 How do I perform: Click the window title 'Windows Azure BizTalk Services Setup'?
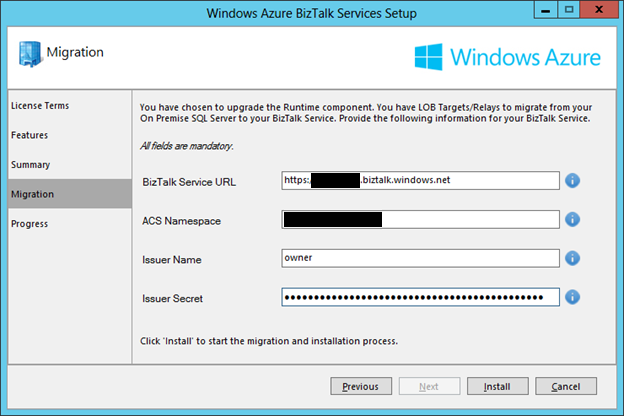(312, 13)
